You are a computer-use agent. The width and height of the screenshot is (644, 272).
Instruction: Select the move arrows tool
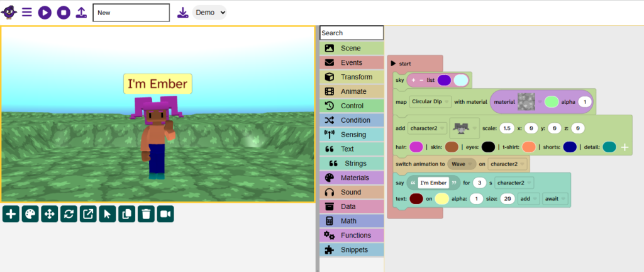tap(49, 214)
